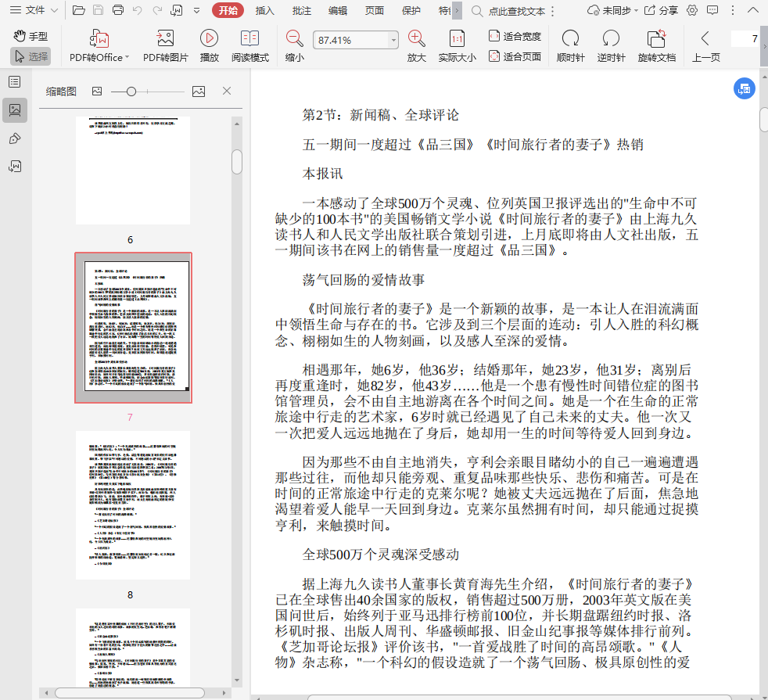
Task: Select page 8 thumbnail
Action: tap(133, 505)
